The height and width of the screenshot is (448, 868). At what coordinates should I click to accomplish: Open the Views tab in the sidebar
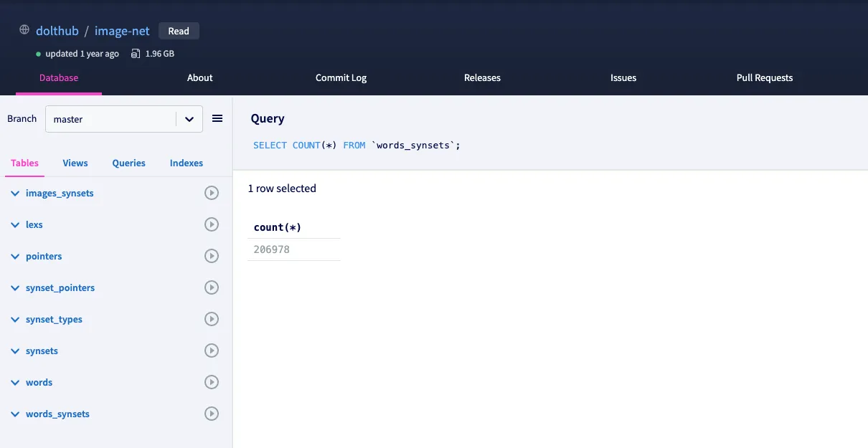click(x=75, y=163)
